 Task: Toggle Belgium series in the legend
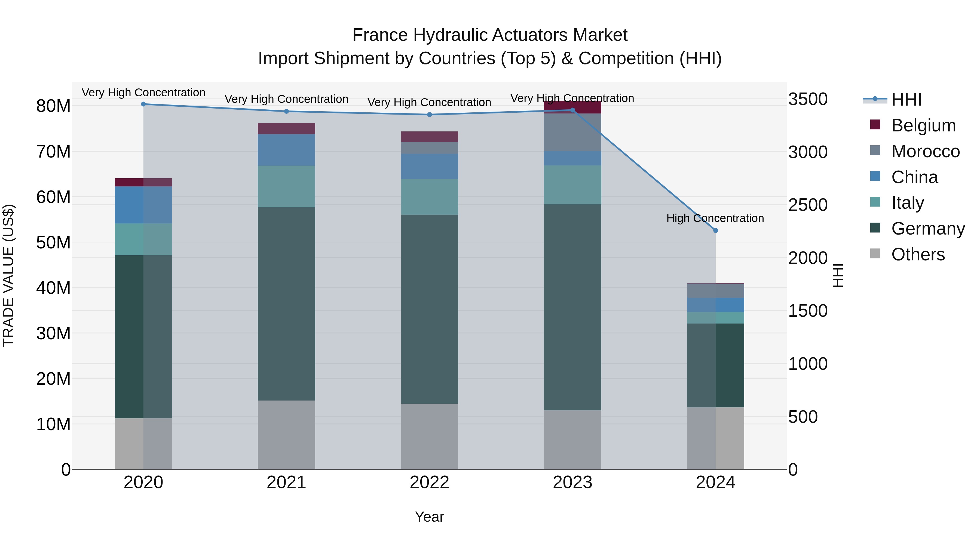click(x=913, y=125)
